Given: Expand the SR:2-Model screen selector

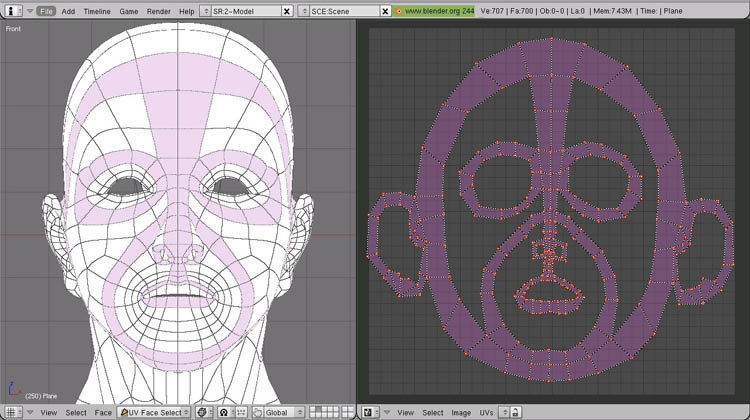Looking at the screenshot, I should (206, 10).
